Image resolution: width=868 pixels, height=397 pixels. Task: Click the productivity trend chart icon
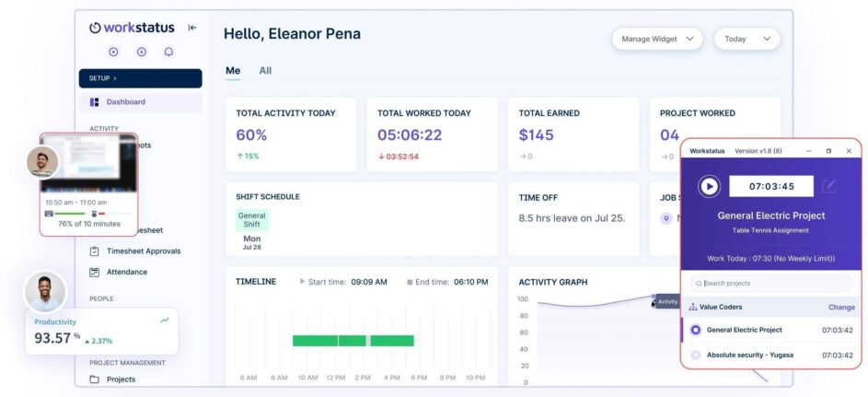(x=165, y=320)
